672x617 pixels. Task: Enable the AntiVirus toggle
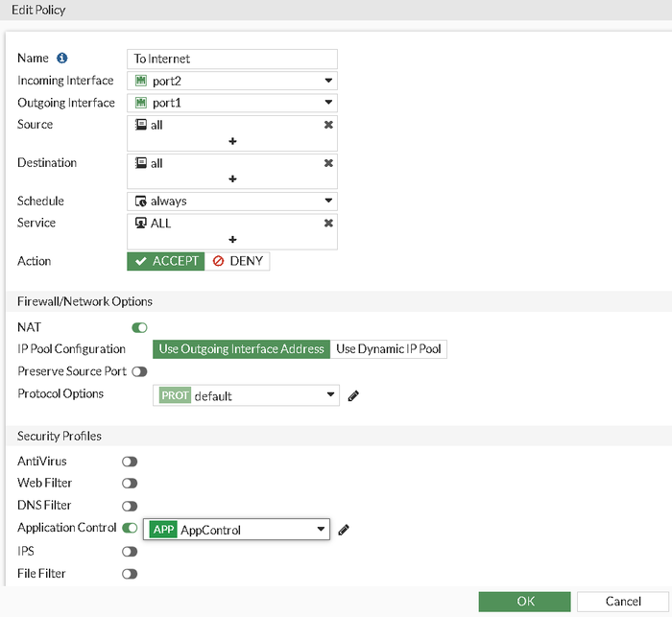tap(130, 462)
